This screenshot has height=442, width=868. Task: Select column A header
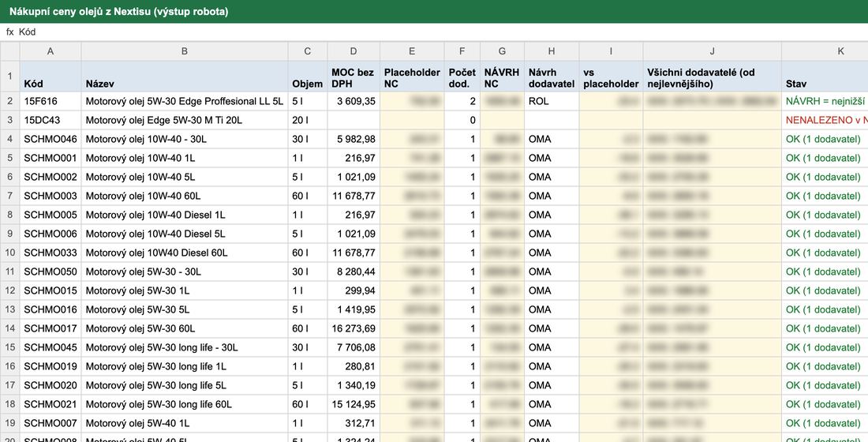51,51
